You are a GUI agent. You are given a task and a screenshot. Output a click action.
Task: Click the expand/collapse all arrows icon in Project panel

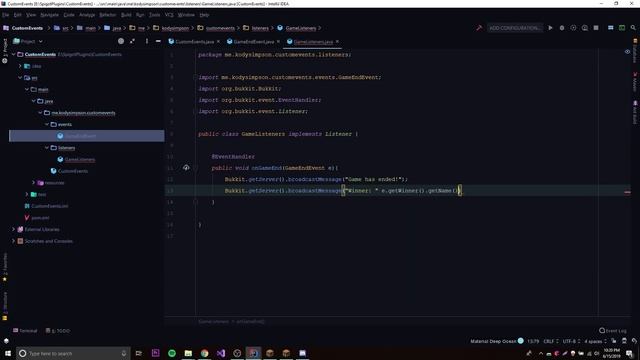[x=132, y=41]
